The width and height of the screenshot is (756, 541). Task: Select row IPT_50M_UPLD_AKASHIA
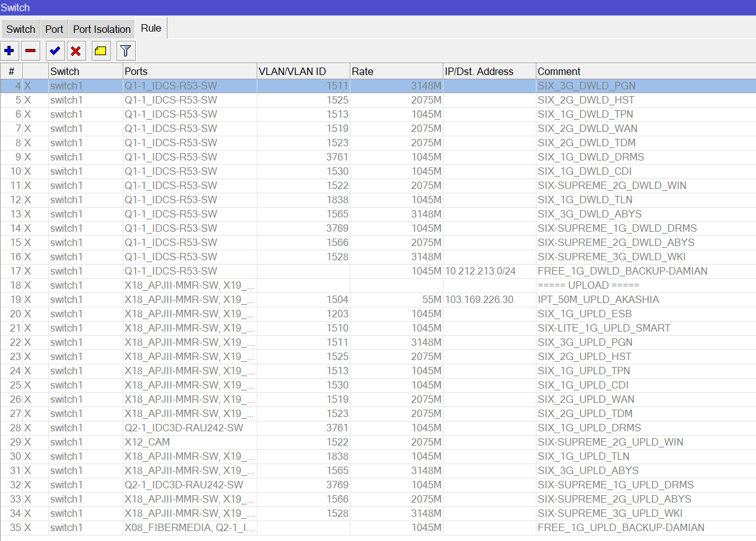point(378,299)
